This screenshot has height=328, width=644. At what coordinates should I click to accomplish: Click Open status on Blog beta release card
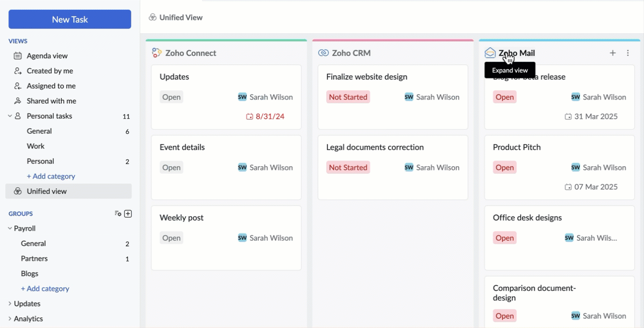505,97
